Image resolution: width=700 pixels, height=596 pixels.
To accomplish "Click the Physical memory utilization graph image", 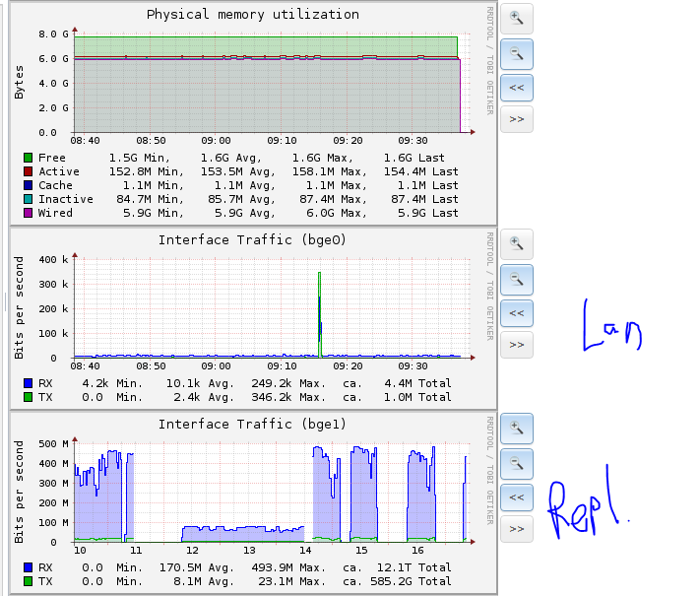I will pyautogui.click(x=254, y=113).
